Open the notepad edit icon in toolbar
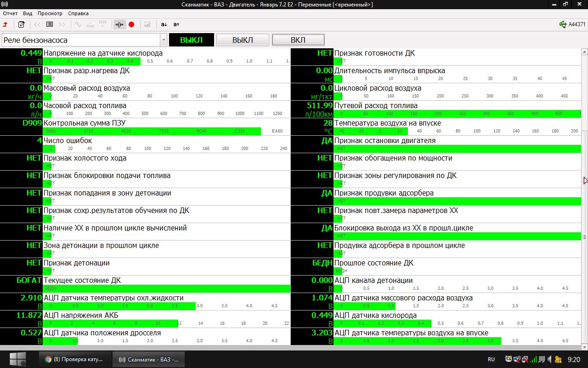Image resolution: width=588 pixels, height=368 pixels. pos(21,24)
